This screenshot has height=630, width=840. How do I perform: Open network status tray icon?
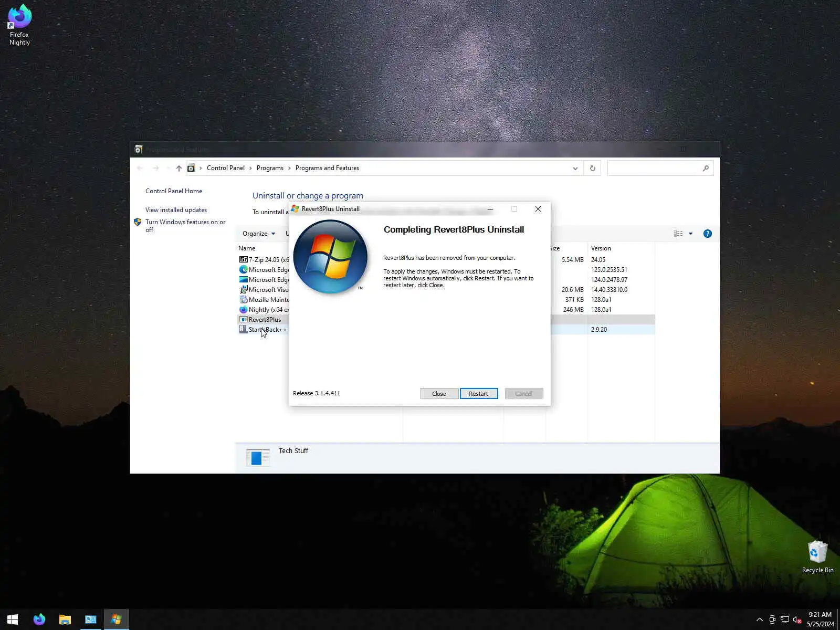[x=785, y=619]
